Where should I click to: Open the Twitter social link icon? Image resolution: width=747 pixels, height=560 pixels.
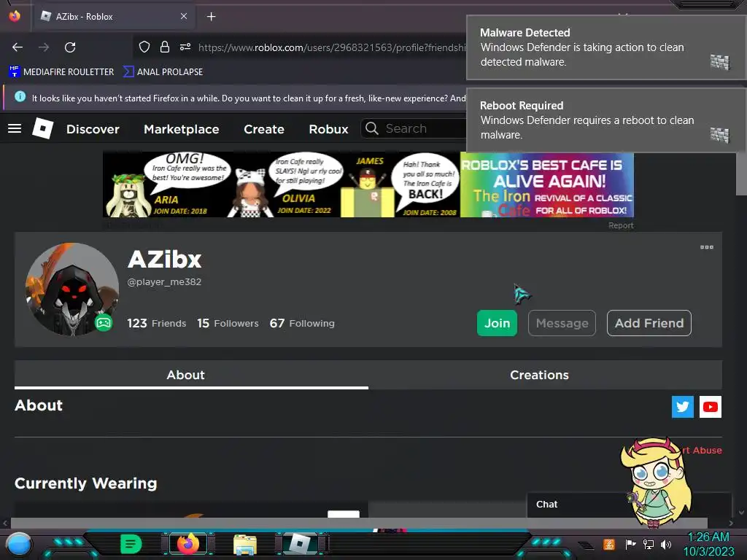coord(683,407)
